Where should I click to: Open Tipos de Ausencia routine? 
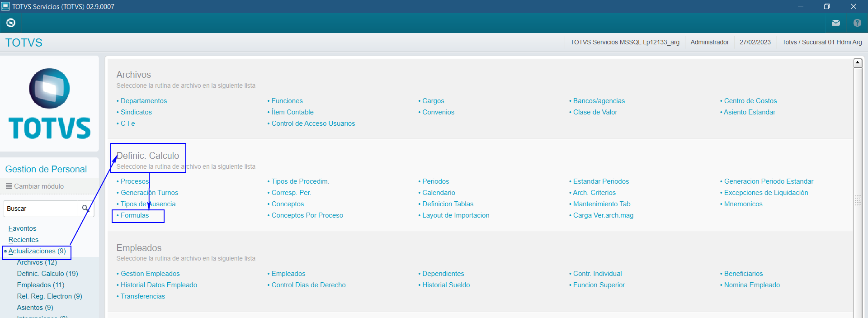(x=148, y=204)
